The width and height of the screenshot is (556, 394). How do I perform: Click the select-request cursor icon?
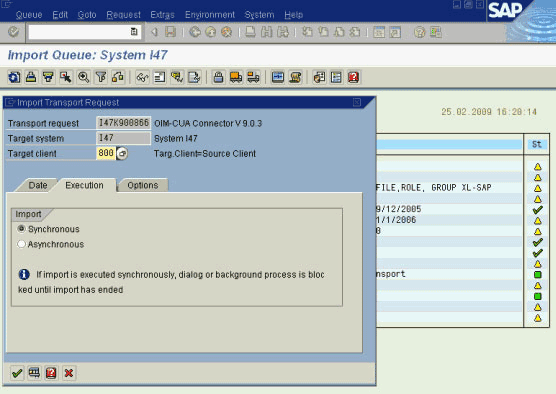click(x=66, y=77)
